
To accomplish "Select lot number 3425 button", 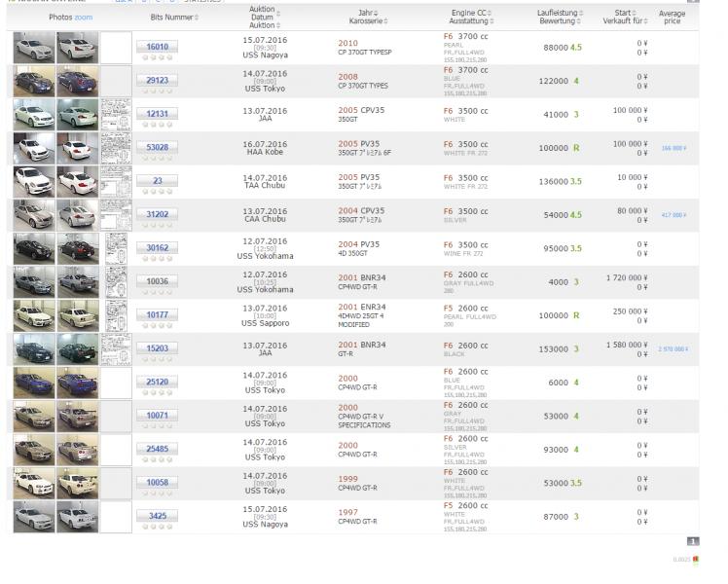I will click(x=158, y=516).
